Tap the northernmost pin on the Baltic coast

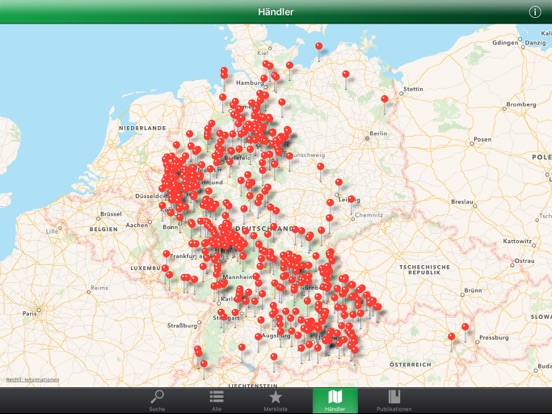[x=319, y=46]
